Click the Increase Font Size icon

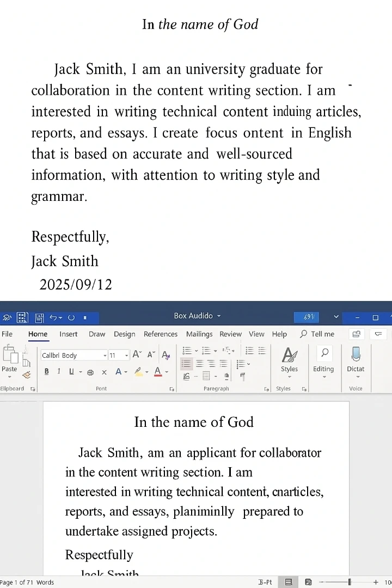[x=137, y=355]
